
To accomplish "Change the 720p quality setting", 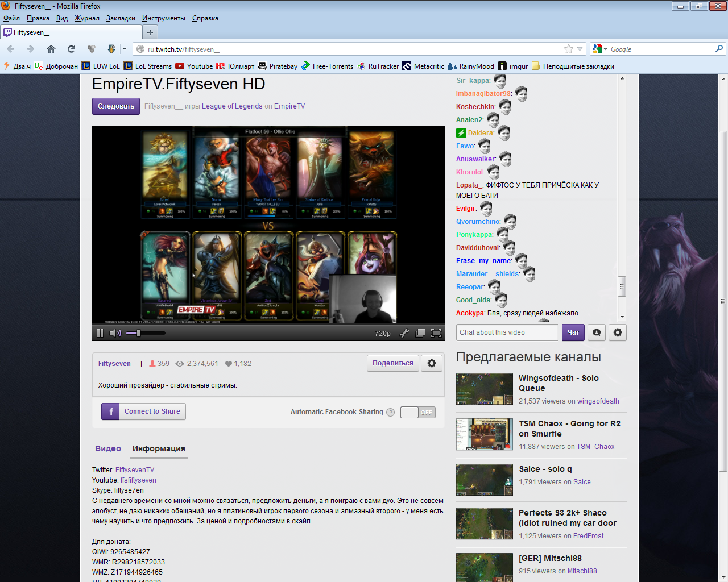I will pos(382,334).
